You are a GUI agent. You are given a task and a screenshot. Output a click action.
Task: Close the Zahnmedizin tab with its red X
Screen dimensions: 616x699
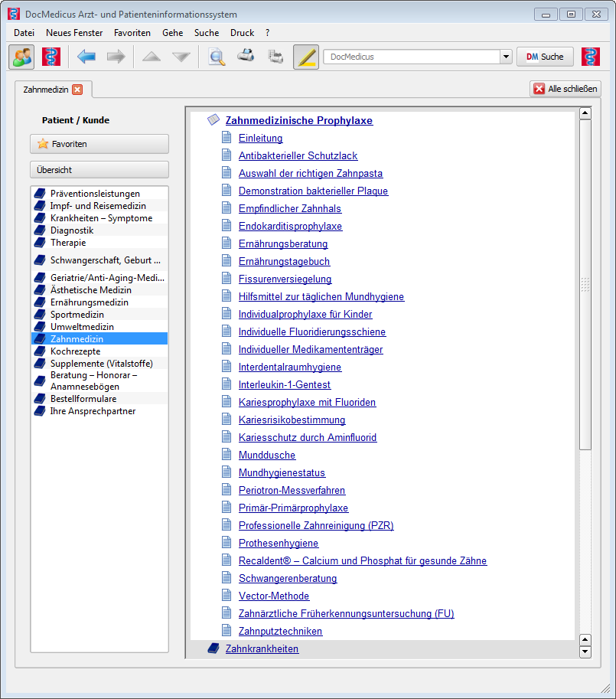coord(77,90)
